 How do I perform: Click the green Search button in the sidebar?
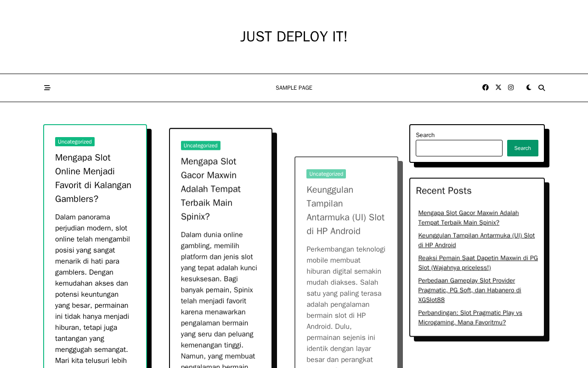click(x=523, y=148)
